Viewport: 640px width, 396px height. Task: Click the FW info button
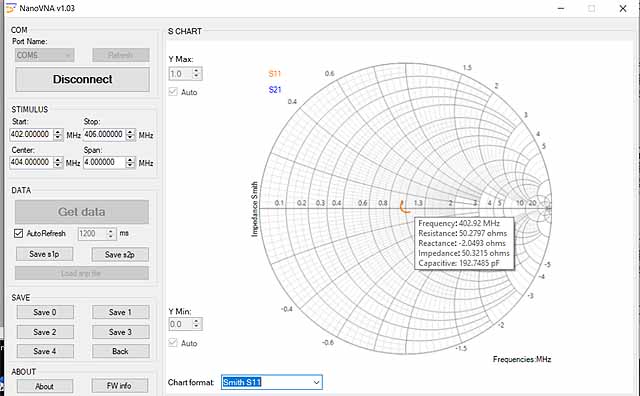(120, 386)
